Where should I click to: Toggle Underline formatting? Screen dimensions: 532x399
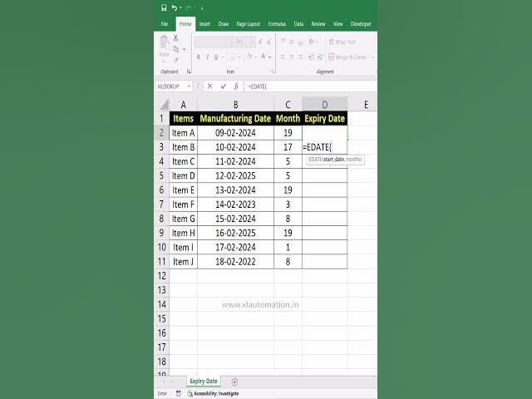click(216, 57)
